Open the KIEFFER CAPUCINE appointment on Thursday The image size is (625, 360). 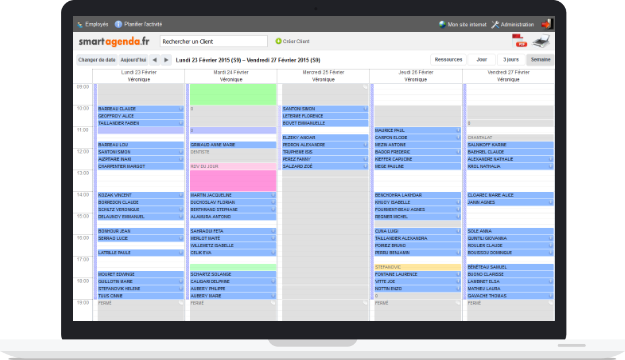(417, 159)
